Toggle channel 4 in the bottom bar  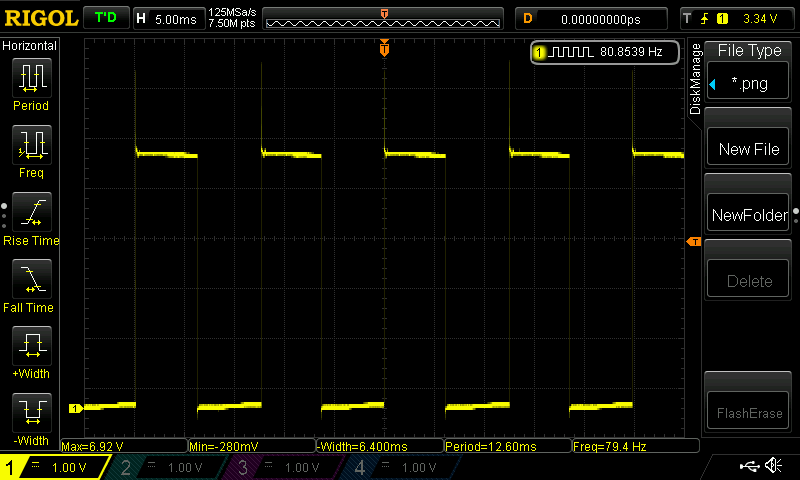(403, 467)
